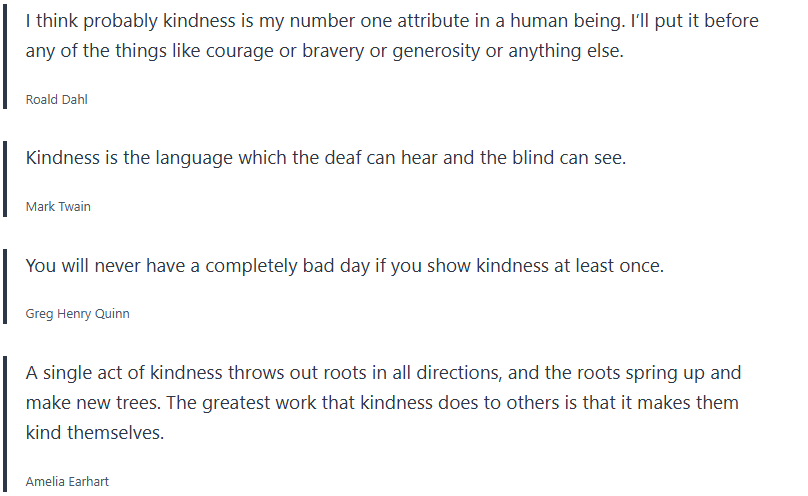Click the line starting "A single act of kindness"

[383, 374]
